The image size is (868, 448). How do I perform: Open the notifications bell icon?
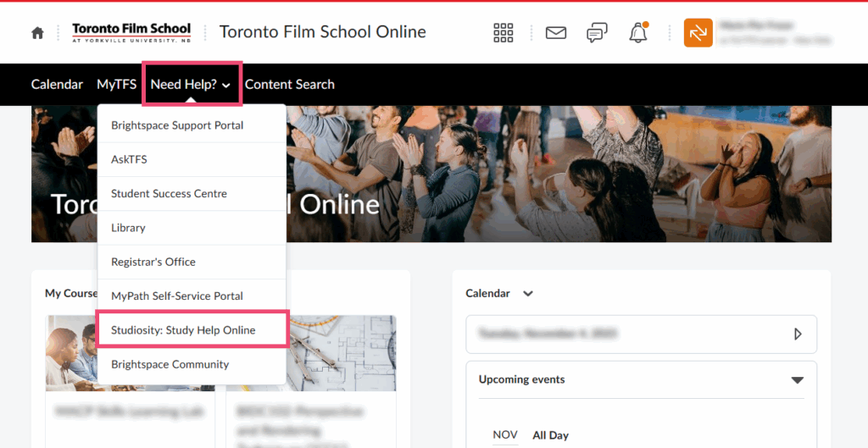click(x=637, y=33)
